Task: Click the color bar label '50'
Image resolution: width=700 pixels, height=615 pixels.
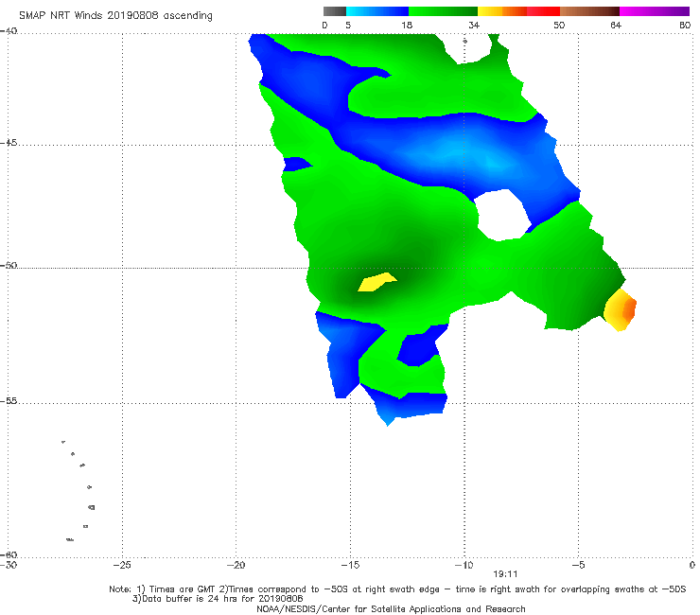Action: pos(559,25)
